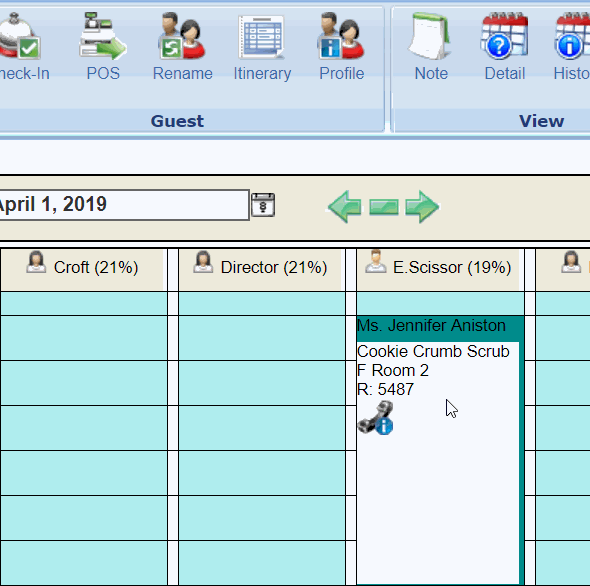Image resolution: width=590 pixels, height=586 pixels.
Task: Click the phone info icon in appointment
Action: (376, 418)
